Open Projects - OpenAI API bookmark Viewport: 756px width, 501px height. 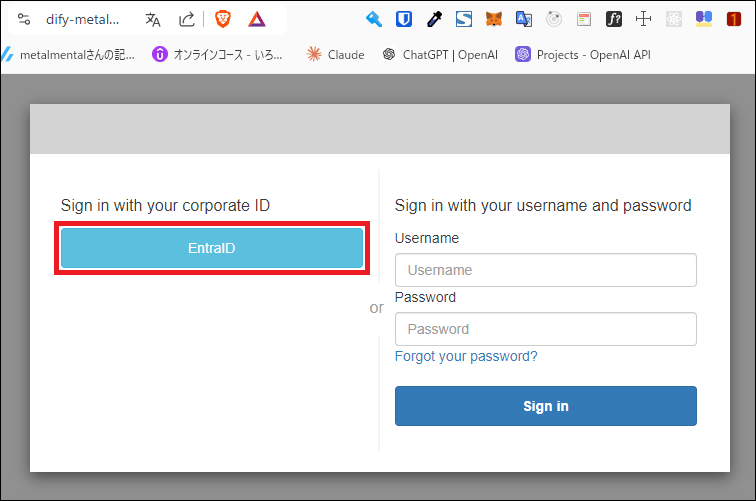click(x=583, y=54)
